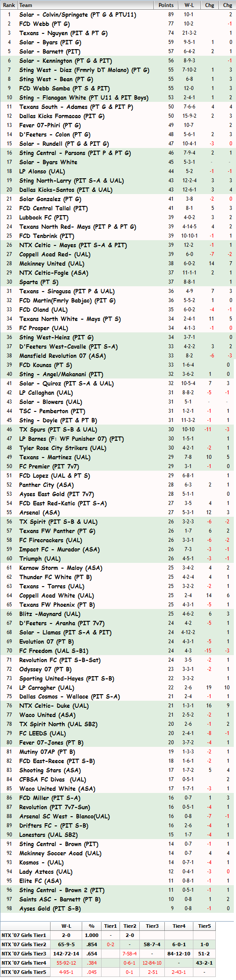Select Ayses Gold (PIT S-B)

point(50,908)
